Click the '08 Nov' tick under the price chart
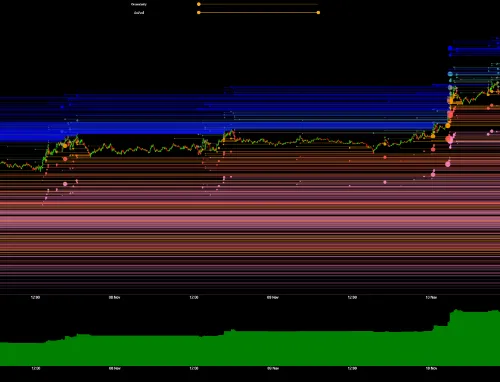Image resolution: width=500 pixels, height=382 pixels. coord(114,297)
